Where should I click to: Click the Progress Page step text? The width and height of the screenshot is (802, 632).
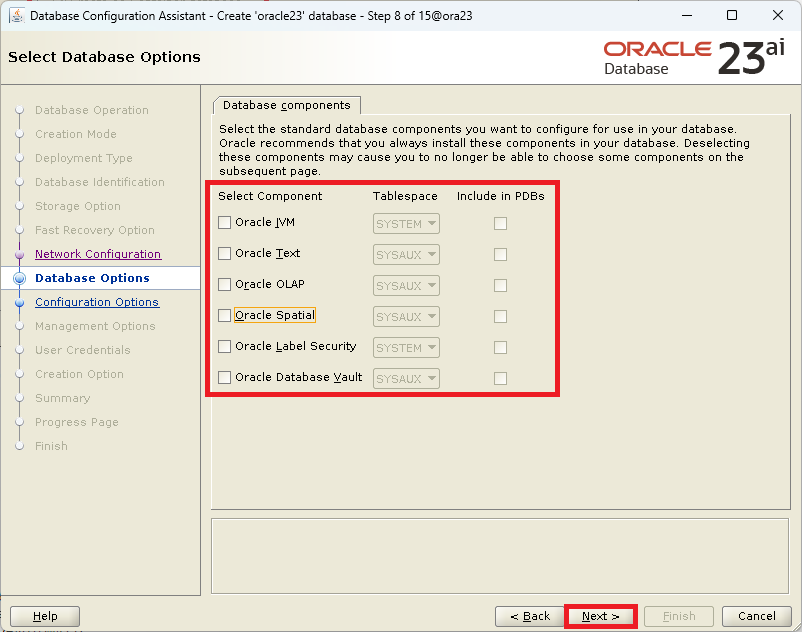point(77,422)
